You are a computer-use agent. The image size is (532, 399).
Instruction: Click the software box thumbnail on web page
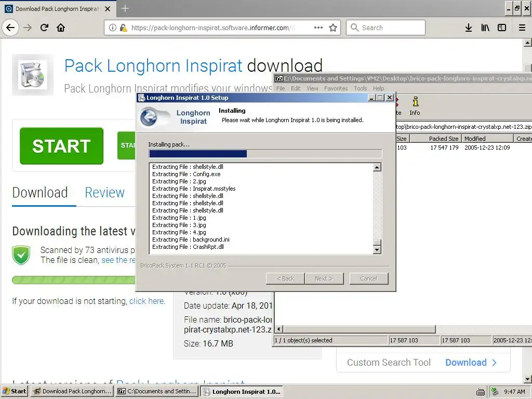(33, 75)
